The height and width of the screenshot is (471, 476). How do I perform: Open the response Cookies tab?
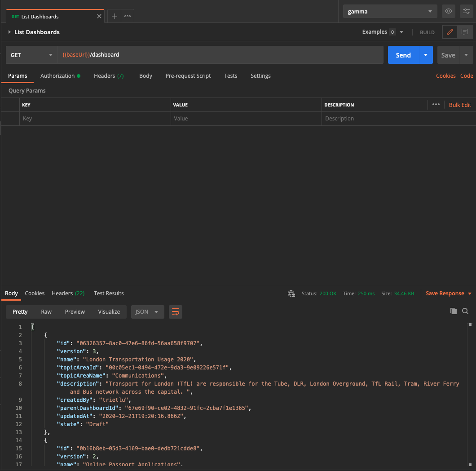coord(35,293)
